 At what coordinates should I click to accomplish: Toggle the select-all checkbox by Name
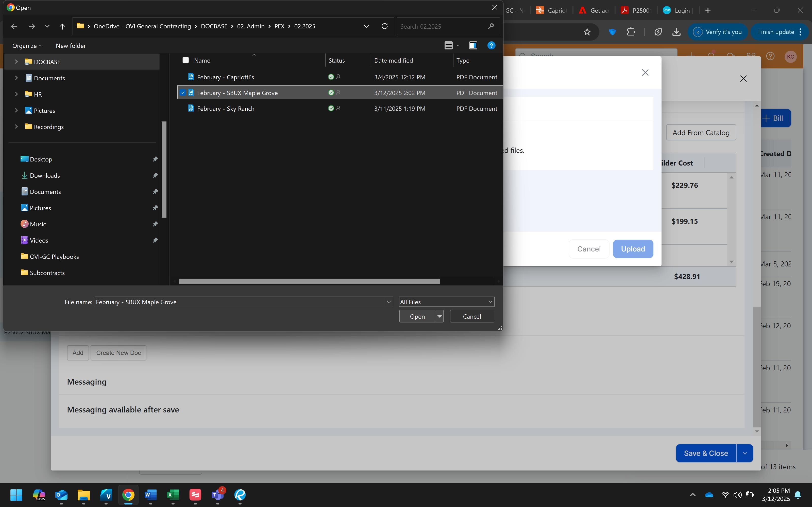click(x=185, y=60)
